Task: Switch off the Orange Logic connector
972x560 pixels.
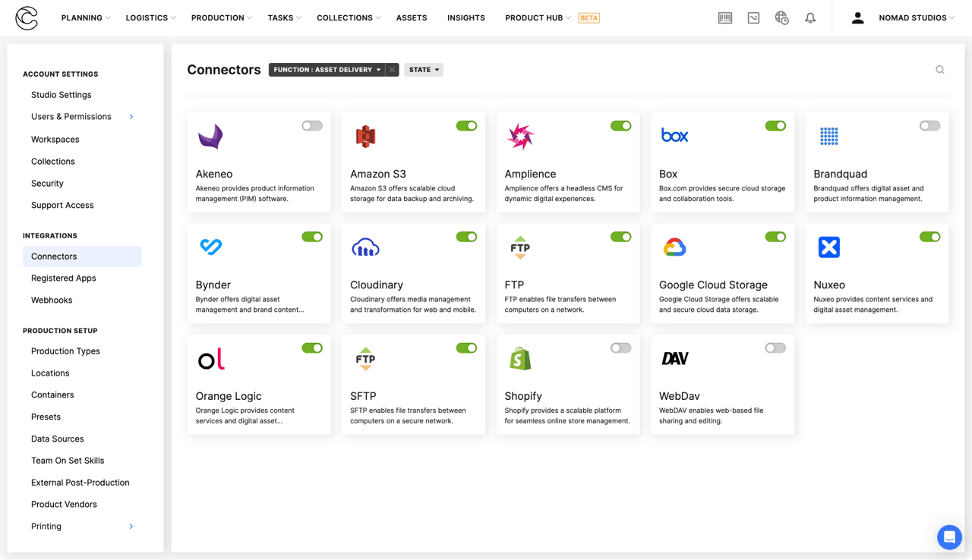Action: pyautogui.click(x=312, y=348)
